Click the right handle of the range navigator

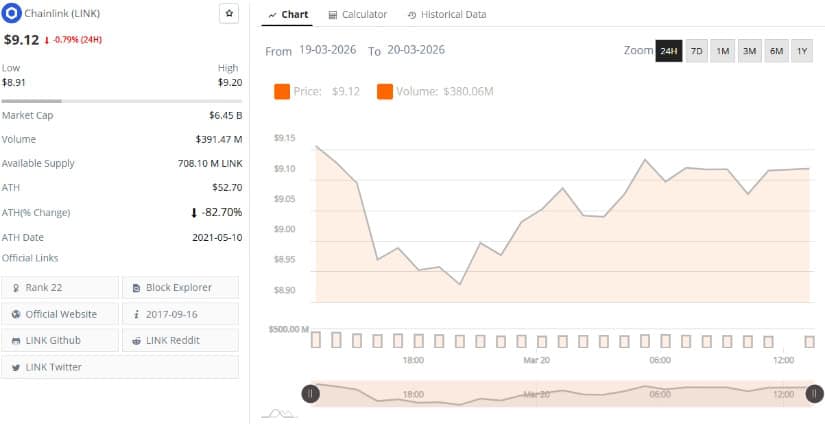(814, 394)
